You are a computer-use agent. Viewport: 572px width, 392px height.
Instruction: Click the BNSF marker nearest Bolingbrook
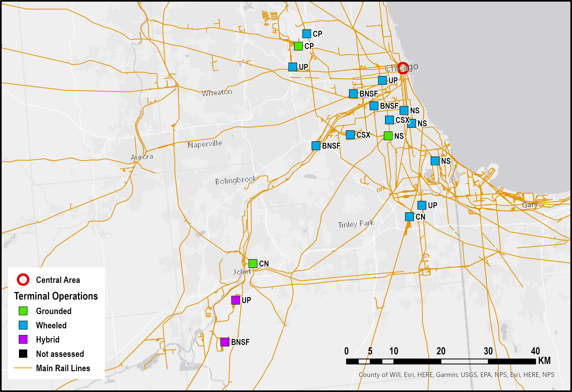point(316,146)
